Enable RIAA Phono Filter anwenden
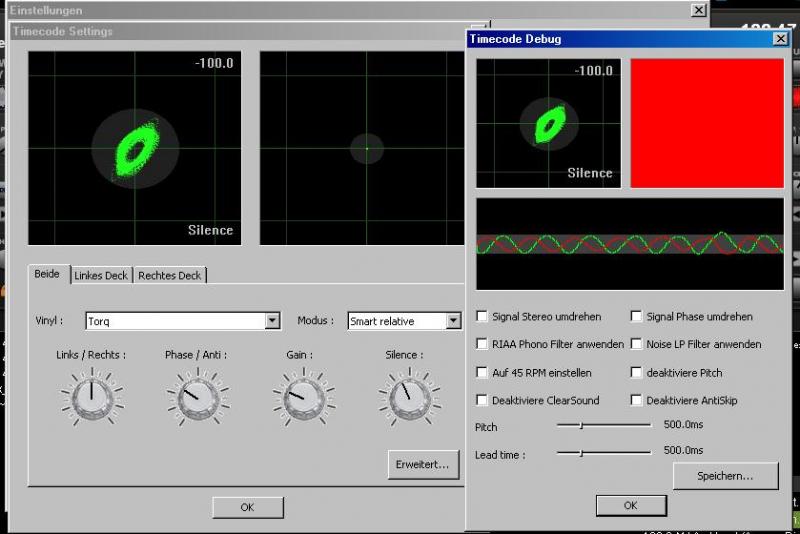Viewport: 800px width, 534px height. (x=483, y=345)
